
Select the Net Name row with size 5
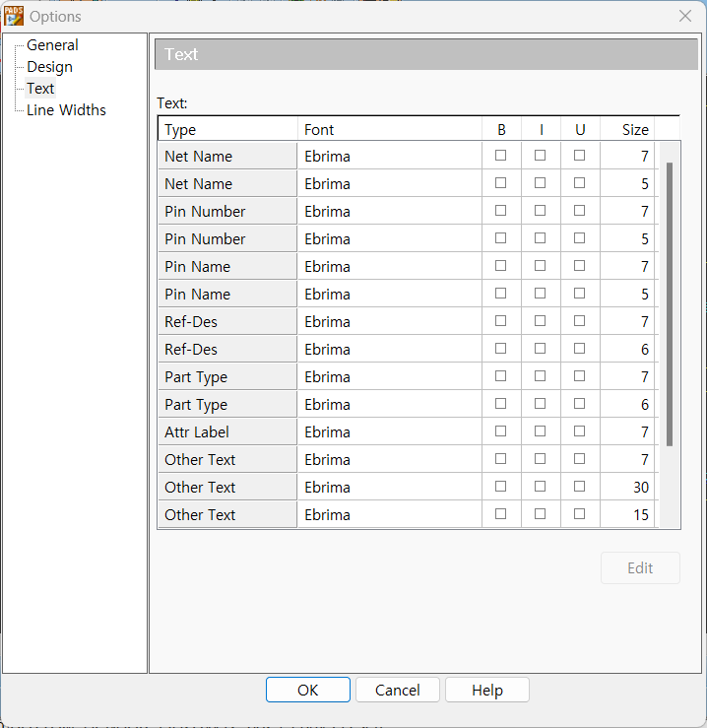point(227,183)
